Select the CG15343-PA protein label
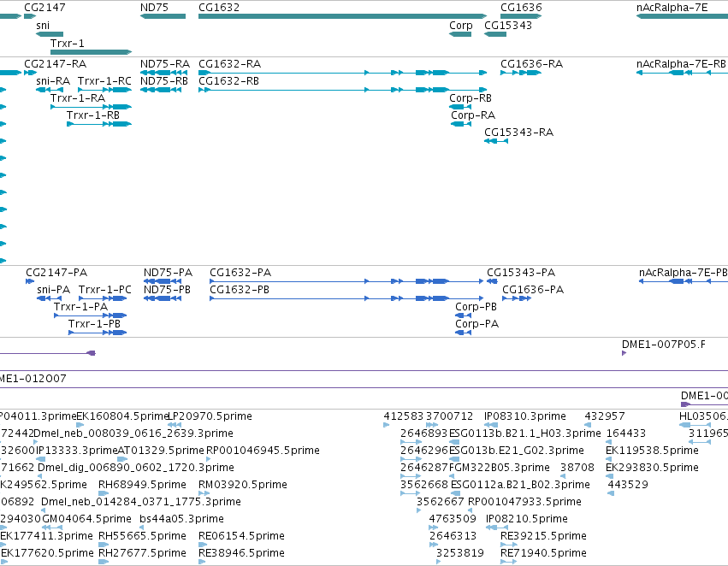728x566 pixels. [x=521, y=273]
